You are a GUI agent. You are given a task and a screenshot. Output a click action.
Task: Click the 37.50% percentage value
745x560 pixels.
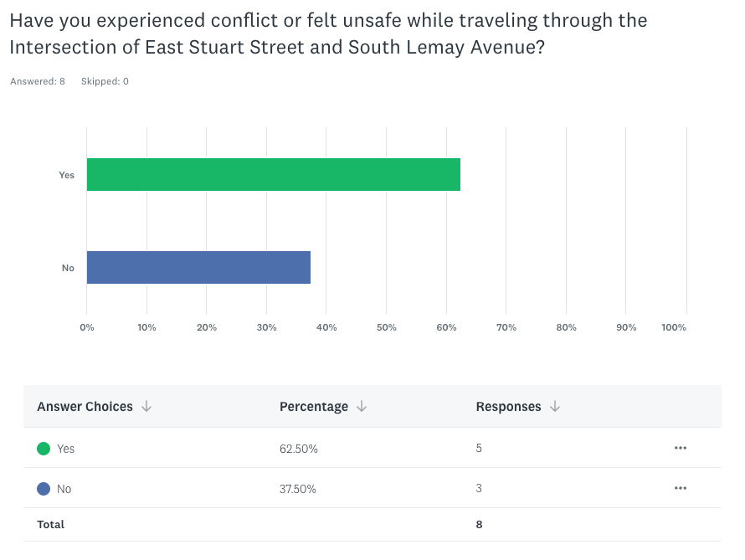(298, 489)
